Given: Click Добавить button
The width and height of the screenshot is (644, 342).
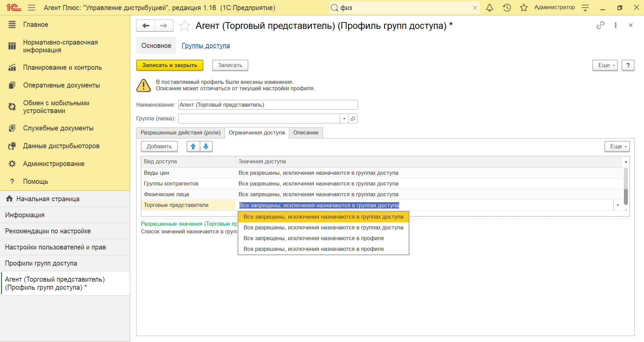Looking at the screenshot, I should (x=159, y=147).
